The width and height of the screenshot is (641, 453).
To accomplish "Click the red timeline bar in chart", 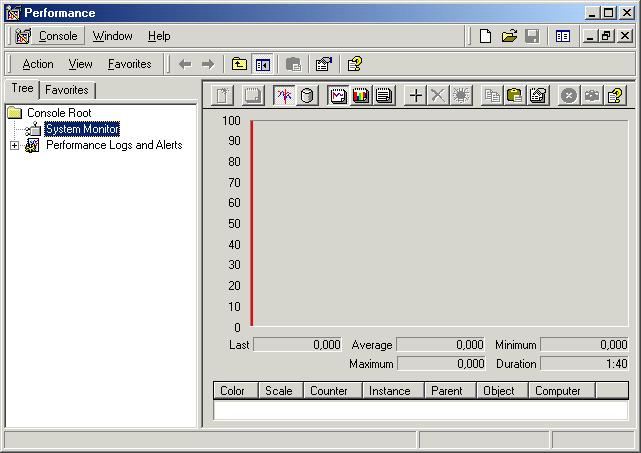I will (252, 223).
